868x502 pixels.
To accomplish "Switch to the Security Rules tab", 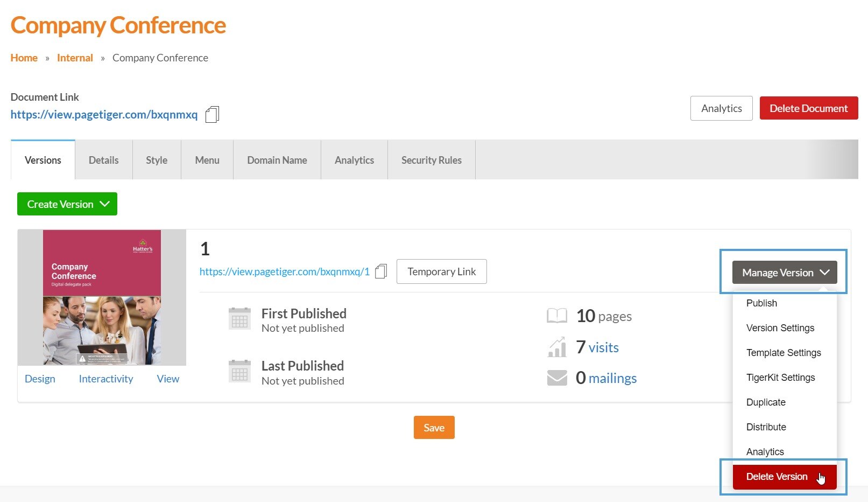I will click(x=431, y=160).
